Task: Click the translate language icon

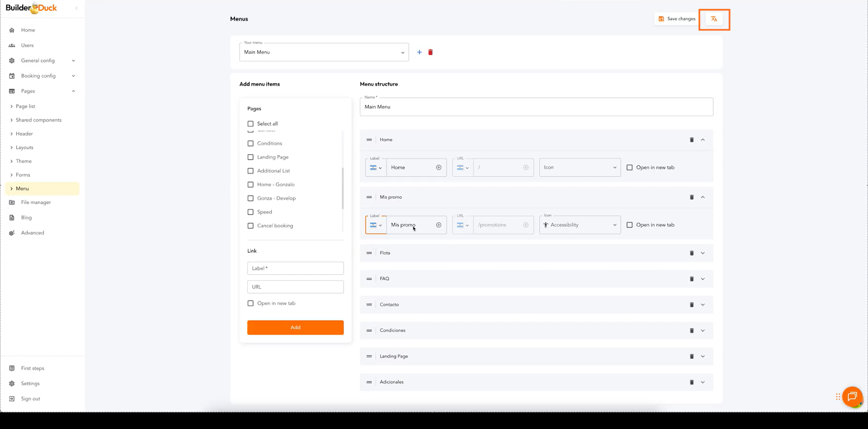Action: point(714,19)
